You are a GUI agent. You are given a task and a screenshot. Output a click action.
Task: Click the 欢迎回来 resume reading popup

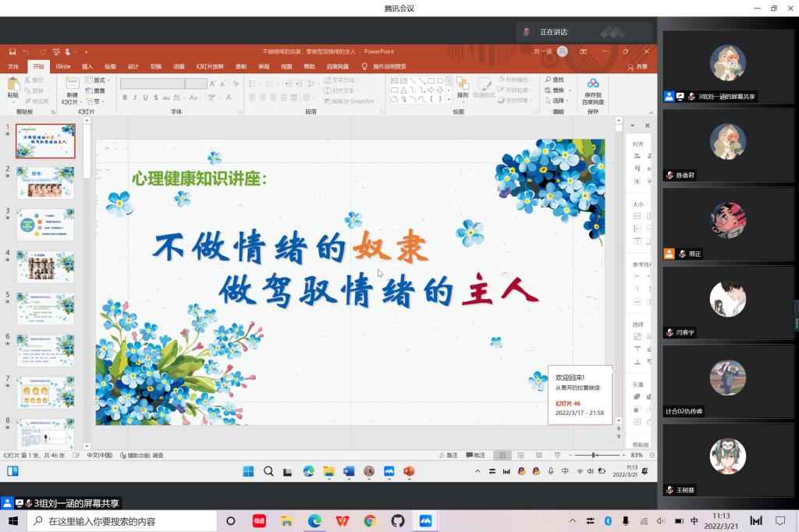580,395
